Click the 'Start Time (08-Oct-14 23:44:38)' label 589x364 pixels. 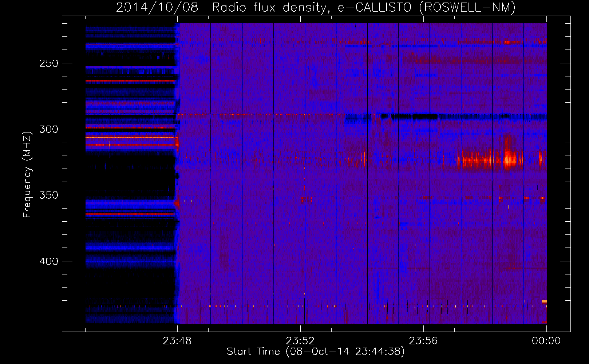point(316,352)
